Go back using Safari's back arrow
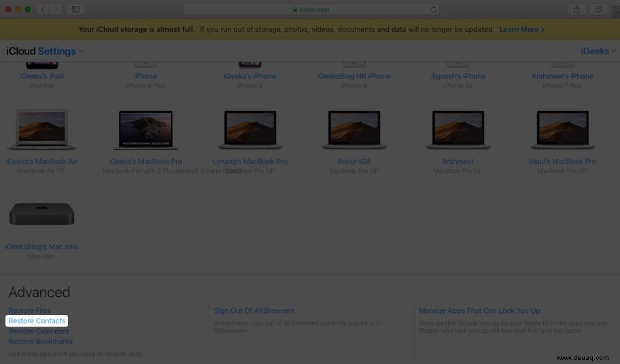Viewport: 620px width, 364px height. (43, 9)
